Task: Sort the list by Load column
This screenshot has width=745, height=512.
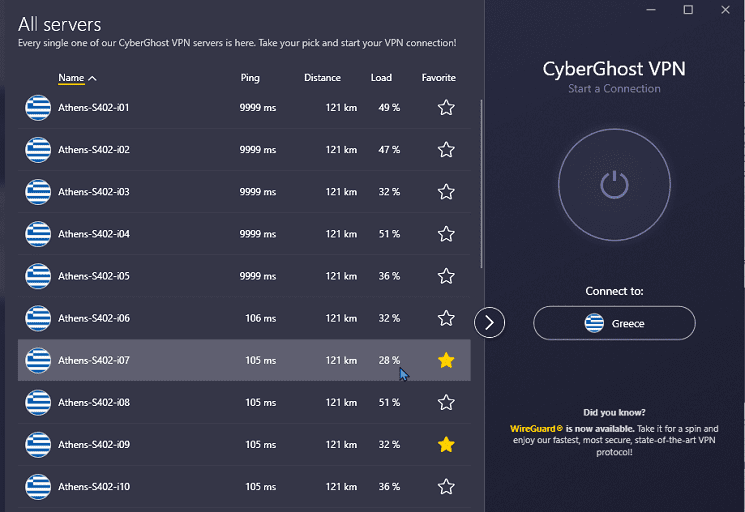Action: coord(381,78)
